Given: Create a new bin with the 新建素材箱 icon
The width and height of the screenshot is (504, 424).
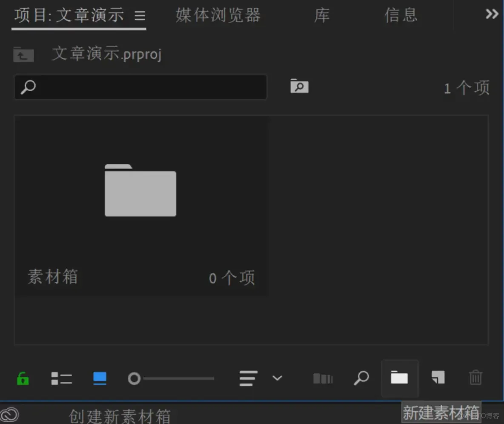Looking at the screenshot, I should pos(399,378).
